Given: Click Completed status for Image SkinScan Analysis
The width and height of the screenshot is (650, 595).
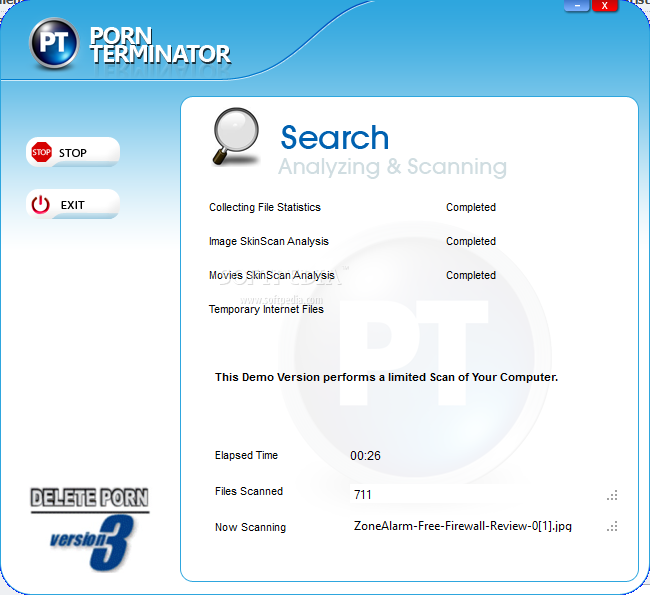Looking at the screenshot, I should [x=471, y=241].
